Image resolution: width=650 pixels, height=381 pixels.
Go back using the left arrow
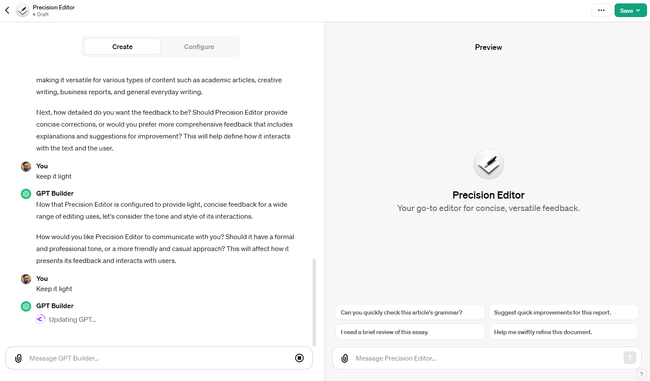pos(7,10)
